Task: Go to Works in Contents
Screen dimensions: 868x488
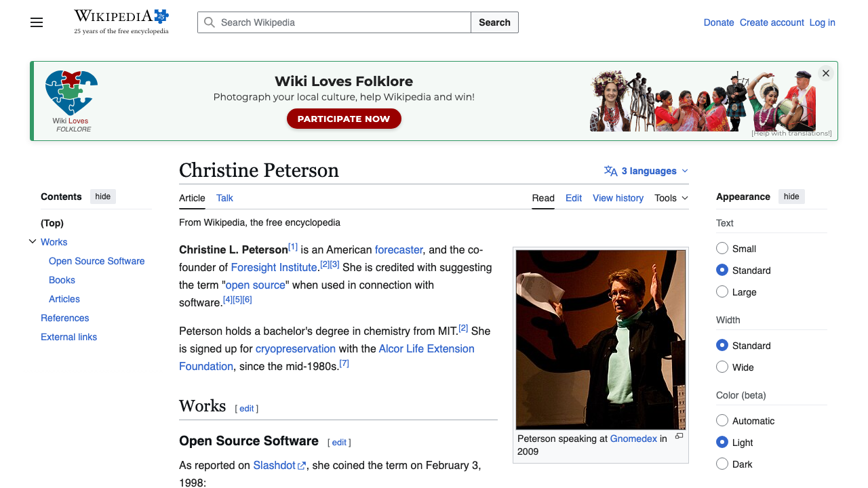Action: coord(54,242)
